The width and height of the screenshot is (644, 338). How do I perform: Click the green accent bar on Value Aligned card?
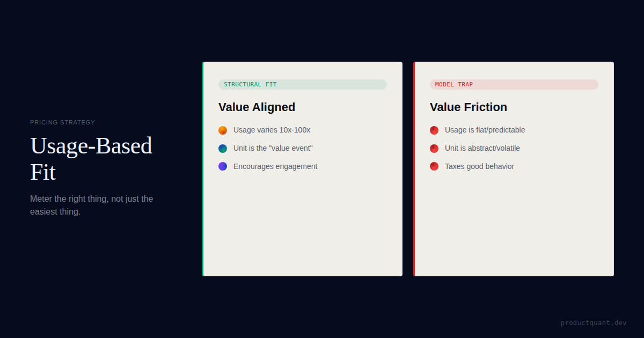pos(203,169)
